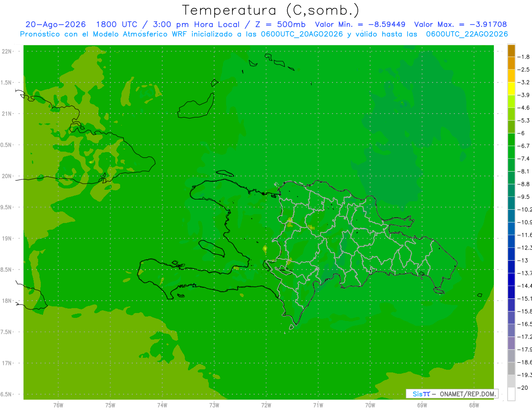Click the "19N" latitude axis label
The height and width of the screenshot is (411, 532).
(x=6, y=239)
